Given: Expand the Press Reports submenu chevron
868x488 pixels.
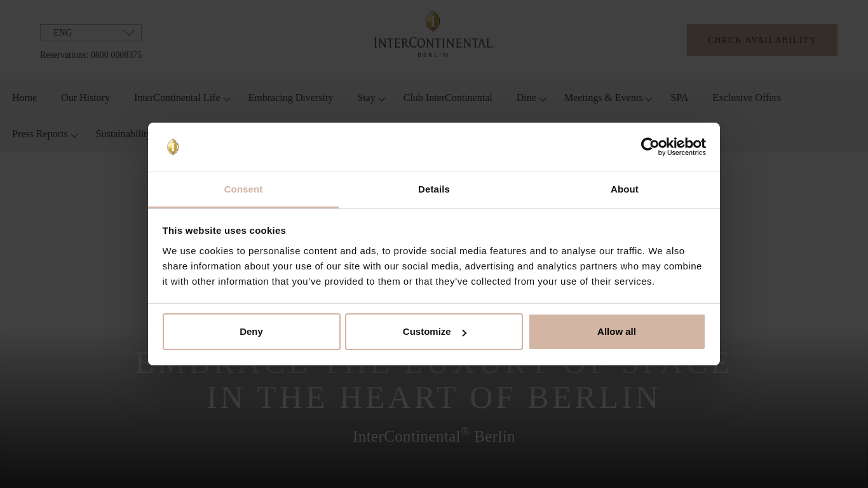Looking at the screenshot, I should (x=74, y=135).
